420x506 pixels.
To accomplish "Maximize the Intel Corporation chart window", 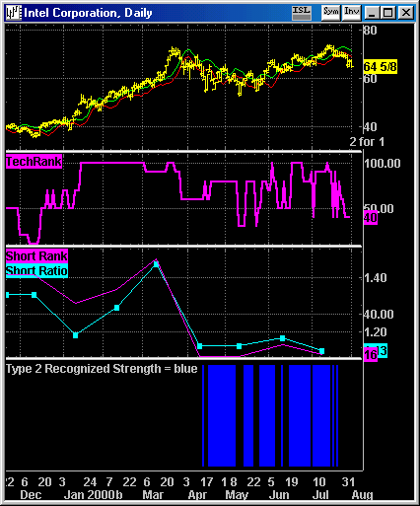I will pyautogui.click(x=388, y=13).
